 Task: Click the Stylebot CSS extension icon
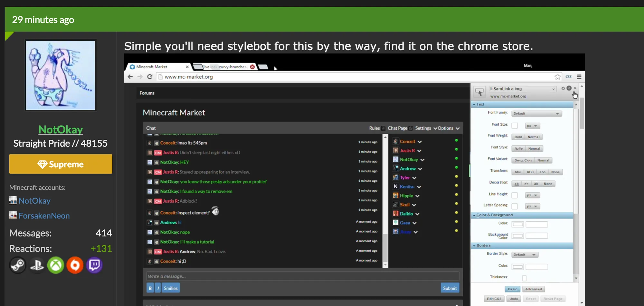pos(569,77)
